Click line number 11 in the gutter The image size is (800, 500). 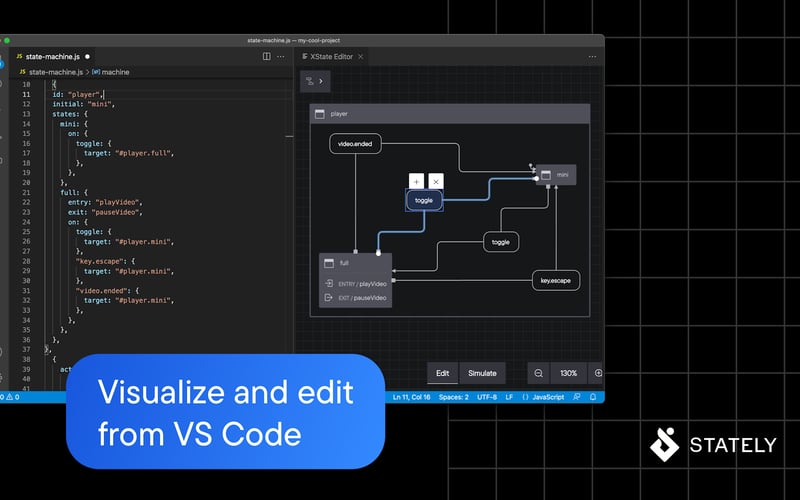tap(26, 94)
